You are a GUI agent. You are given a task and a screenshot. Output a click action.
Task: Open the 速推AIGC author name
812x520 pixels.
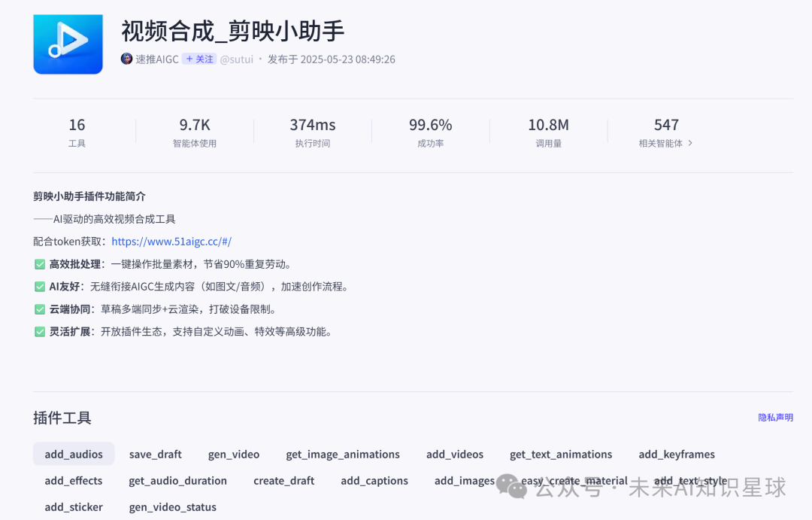157,59
